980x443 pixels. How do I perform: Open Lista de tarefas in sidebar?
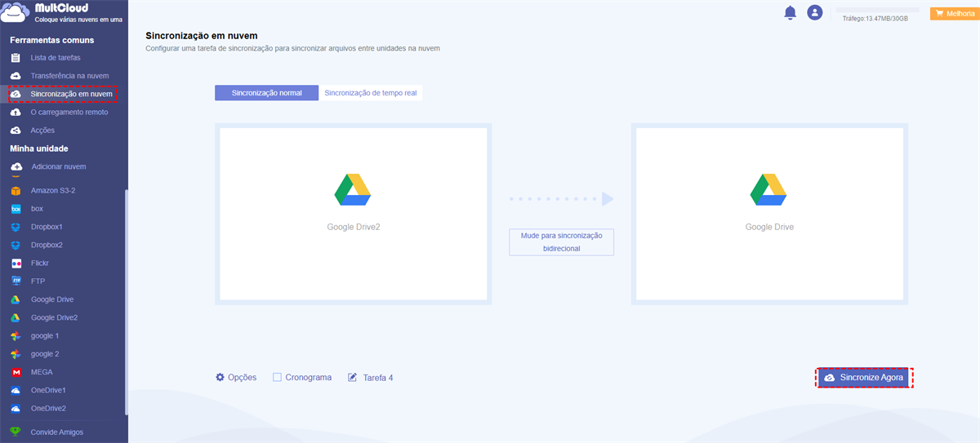(56, 58)
